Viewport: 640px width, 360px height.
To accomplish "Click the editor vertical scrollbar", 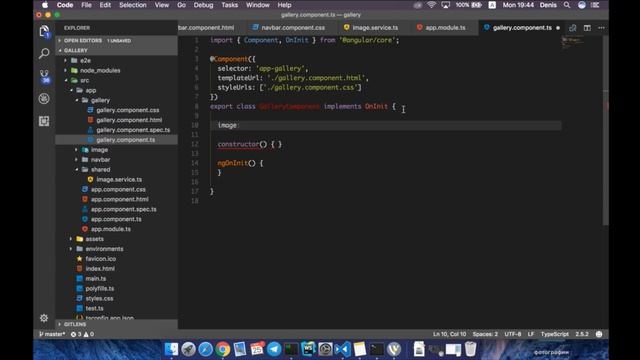I will point(606,131).
